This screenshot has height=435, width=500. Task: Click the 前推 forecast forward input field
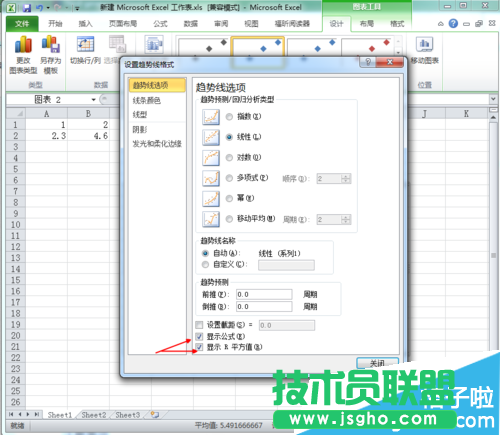coord(264,294)
